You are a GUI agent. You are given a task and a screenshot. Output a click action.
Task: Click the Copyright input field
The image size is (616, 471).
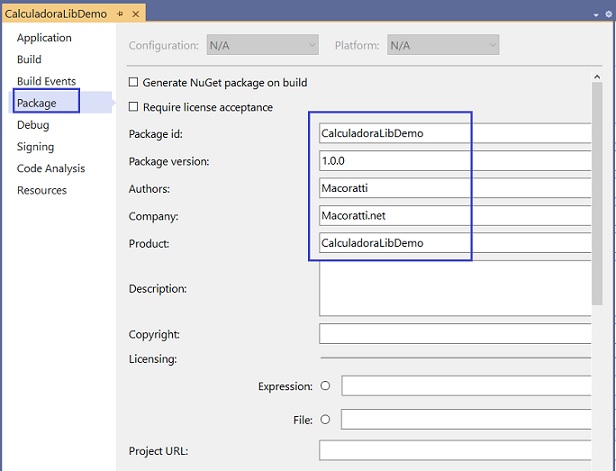pyautogui.click(x=455, y=334)
